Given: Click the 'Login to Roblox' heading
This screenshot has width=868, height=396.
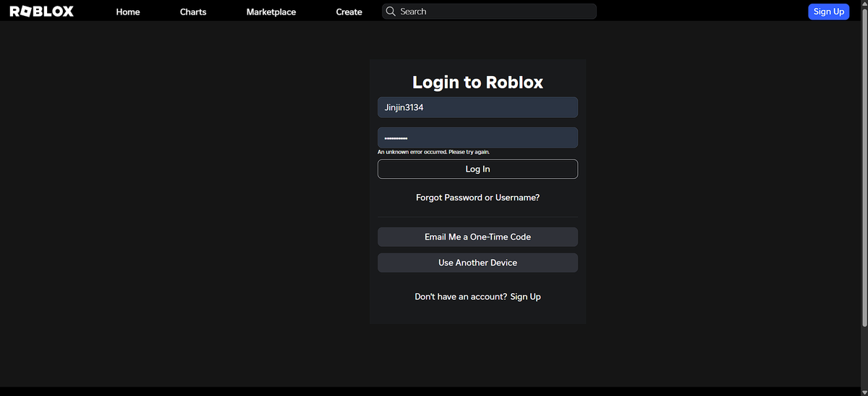Looking at the screenshot, I should [x=477, y=82].
